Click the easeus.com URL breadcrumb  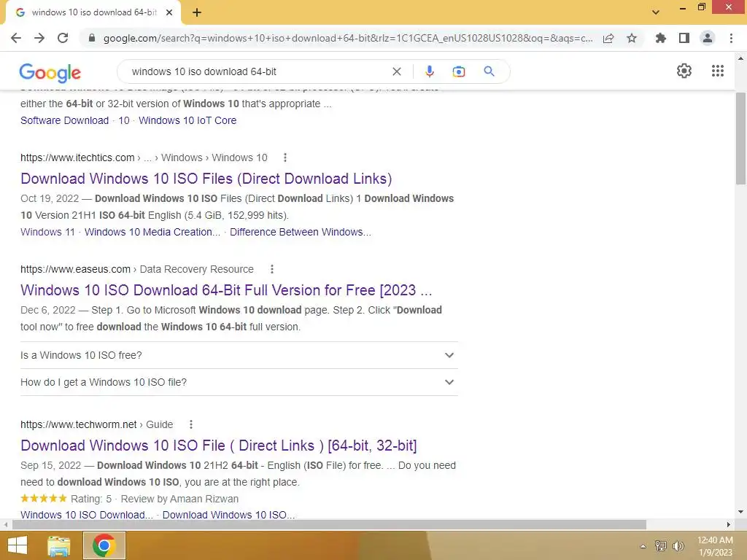click(x=75, y=269)
